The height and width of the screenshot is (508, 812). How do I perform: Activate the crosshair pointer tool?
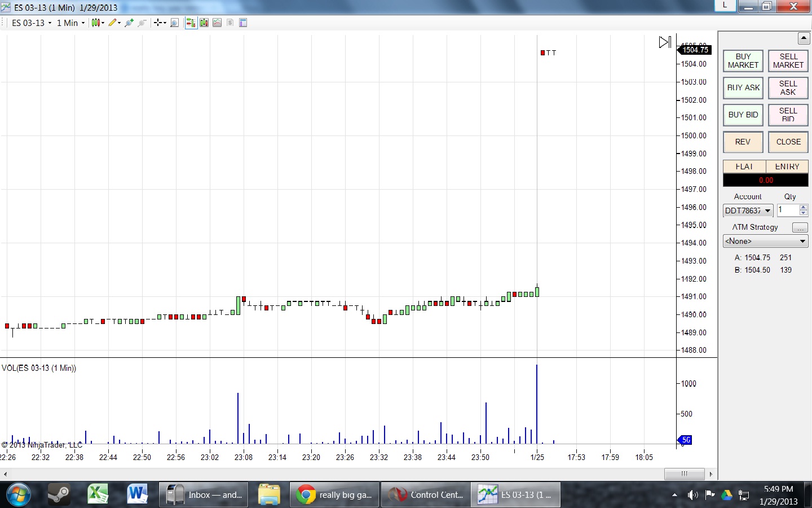click(x=158, y=23)
